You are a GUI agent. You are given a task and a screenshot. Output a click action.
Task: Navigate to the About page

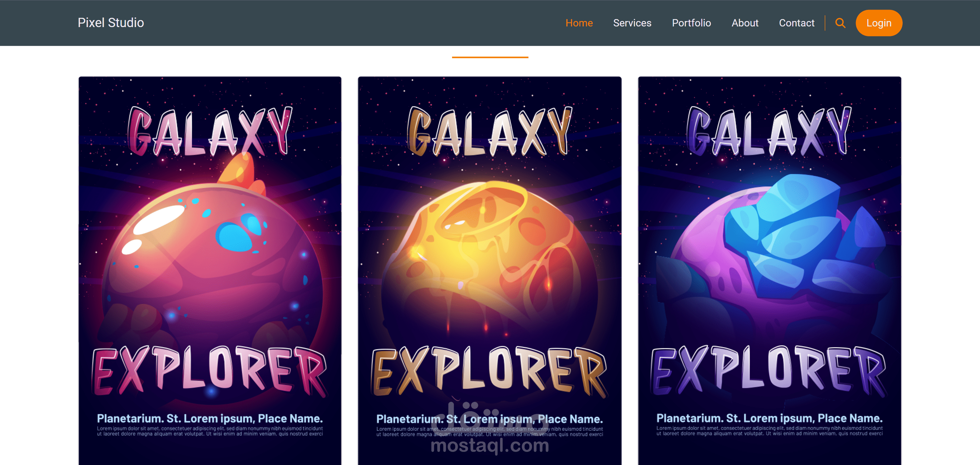(x=745, y=23)
